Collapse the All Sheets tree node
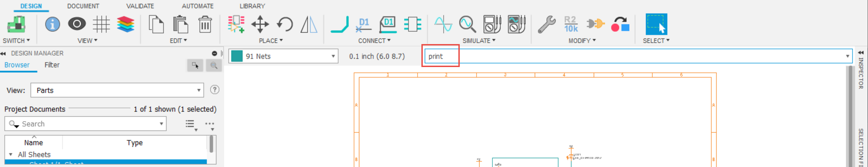This screenshot has height=167, width=868. [10, 155]
